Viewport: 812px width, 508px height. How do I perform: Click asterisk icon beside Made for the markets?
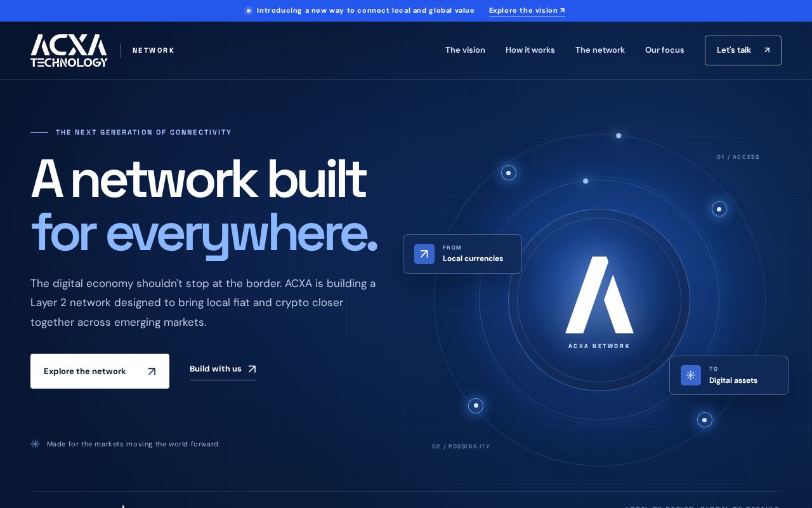[x=36, y=444]
